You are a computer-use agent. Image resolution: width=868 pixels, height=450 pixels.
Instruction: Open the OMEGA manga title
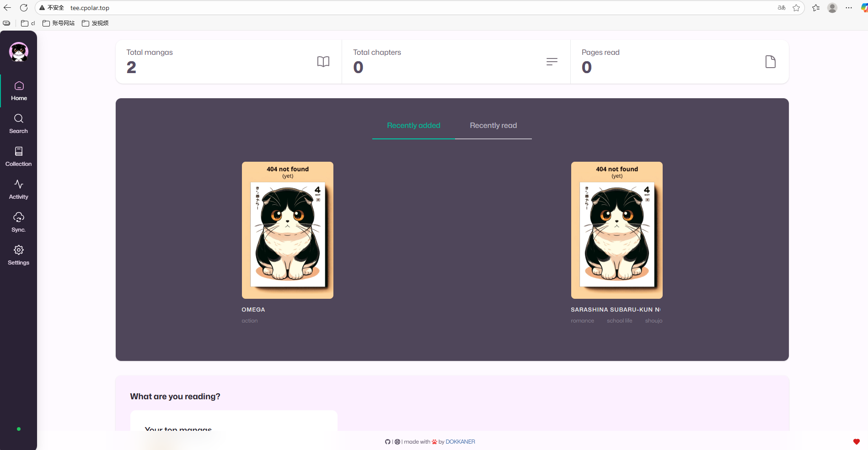coord(253,310)
